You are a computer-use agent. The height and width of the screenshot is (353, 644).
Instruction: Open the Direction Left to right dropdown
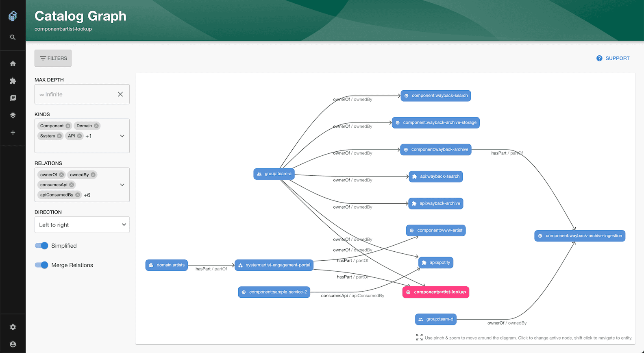[82, 224]
